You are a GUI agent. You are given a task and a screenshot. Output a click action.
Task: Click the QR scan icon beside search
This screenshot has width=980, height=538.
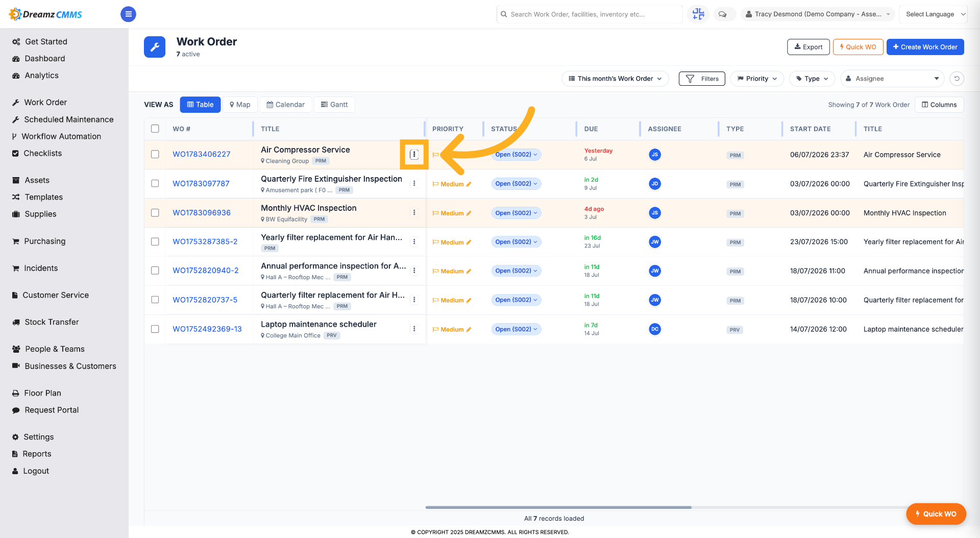pyautogui.click(x=698, y=14)
